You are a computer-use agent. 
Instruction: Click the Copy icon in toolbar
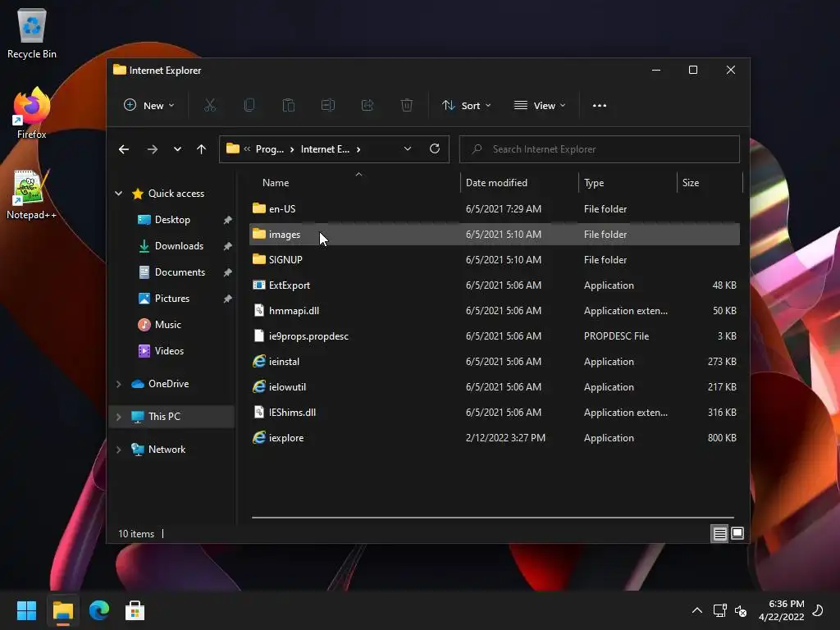click(x=249, y=106)
